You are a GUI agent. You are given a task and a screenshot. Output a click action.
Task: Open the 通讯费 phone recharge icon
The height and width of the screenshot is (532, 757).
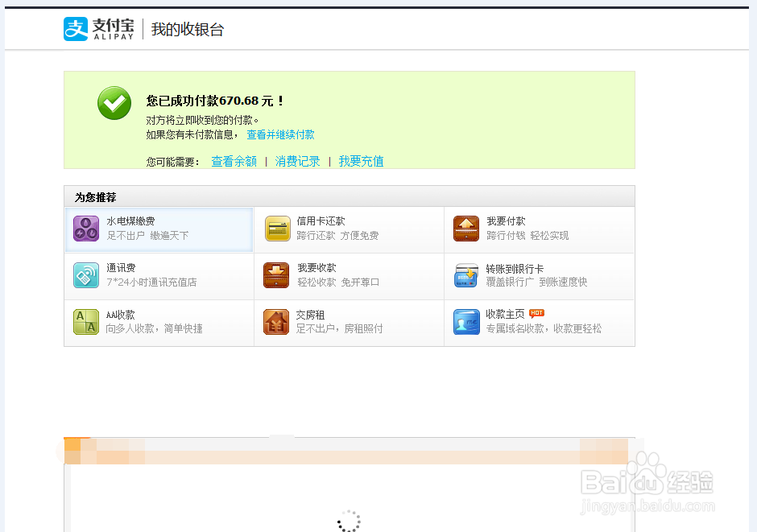coord(86,275)
